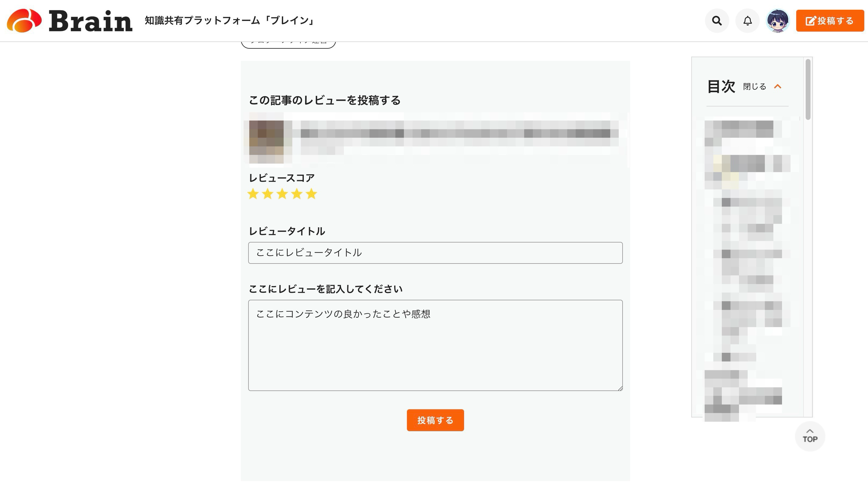
Task: Click the textarea resize handle corner
Action: (620, 388)
